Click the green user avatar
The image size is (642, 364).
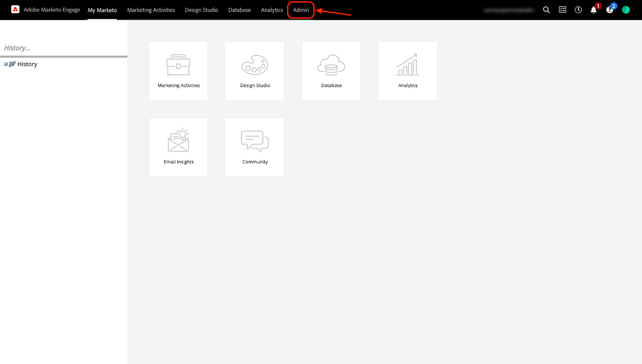(x=626, y=10)
